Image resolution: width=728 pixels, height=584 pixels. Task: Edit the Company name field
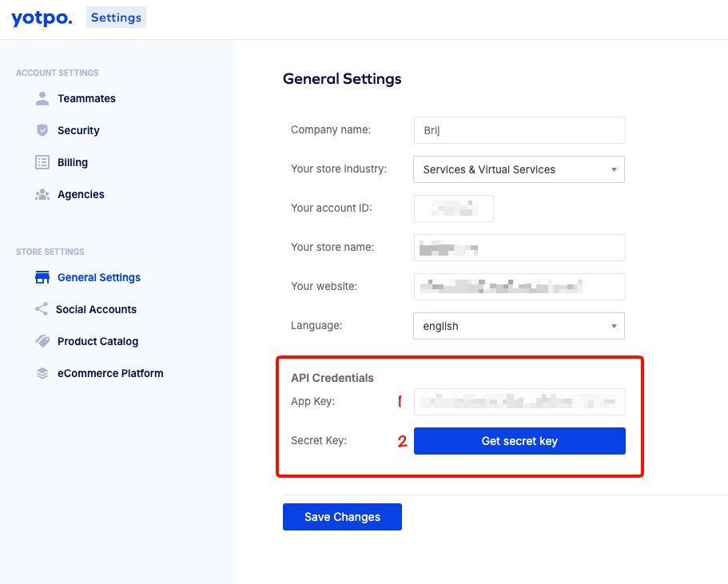tap(519, 130)
